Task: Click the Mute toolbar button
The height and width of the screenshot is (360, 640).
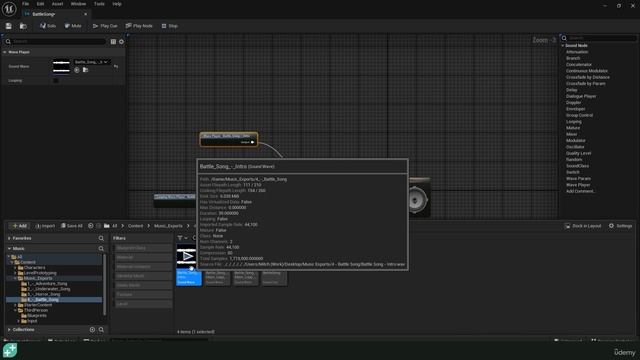Action: click(x=73, y=26)
